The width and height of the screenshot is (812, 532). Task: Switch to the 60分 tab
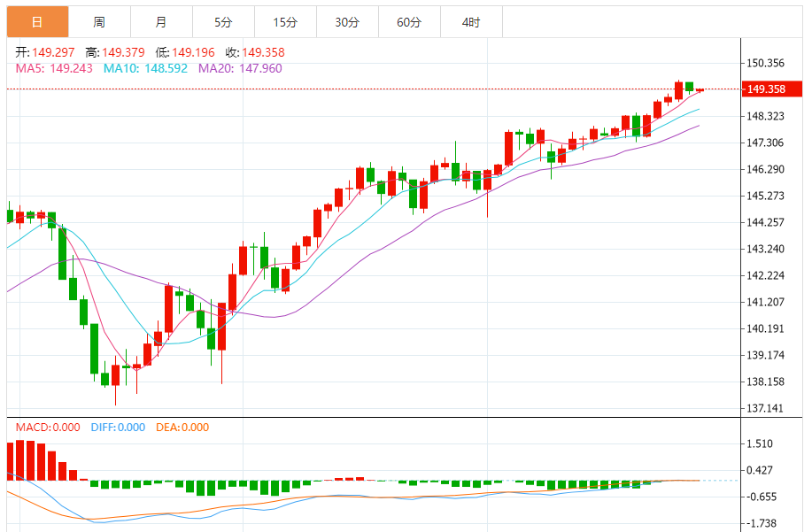(409, 22)
